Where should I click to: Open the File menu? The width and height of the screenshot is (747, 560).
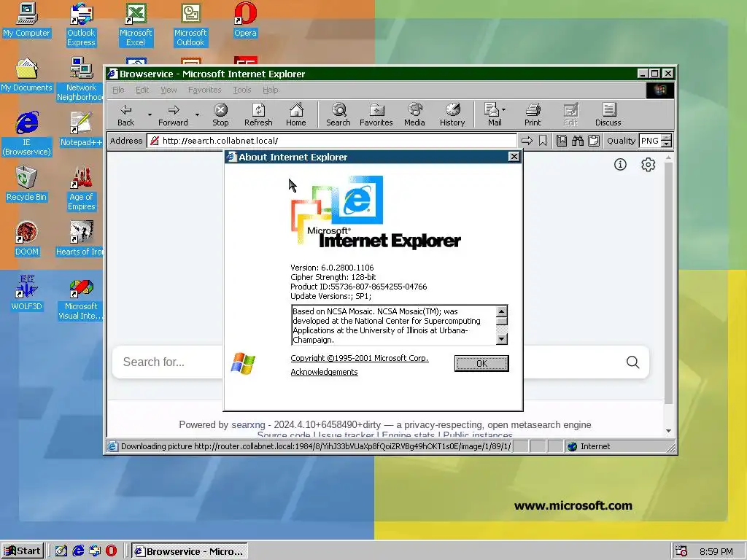(x=118, y=90)
